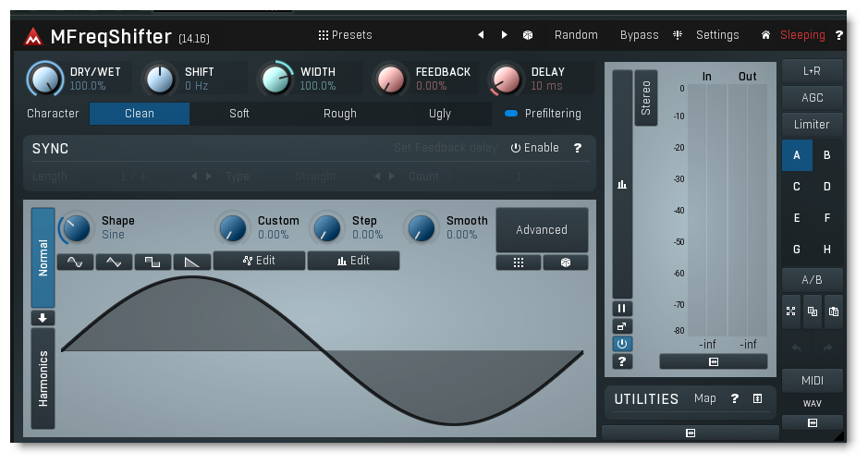Pause the meters

coord(622,309)
